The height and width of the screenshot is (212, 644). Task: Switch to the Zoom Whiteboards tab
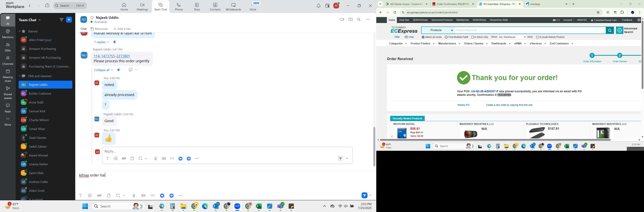[233, 7]
